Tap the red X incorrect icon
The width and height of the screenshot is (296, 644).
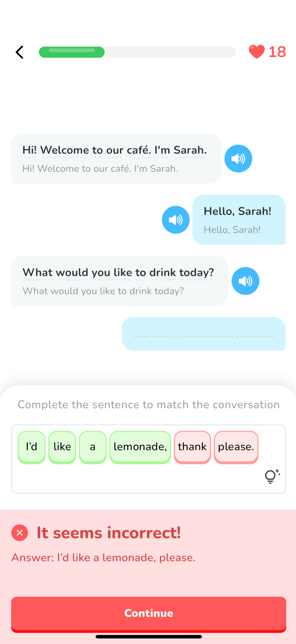[x=20, y=532]
